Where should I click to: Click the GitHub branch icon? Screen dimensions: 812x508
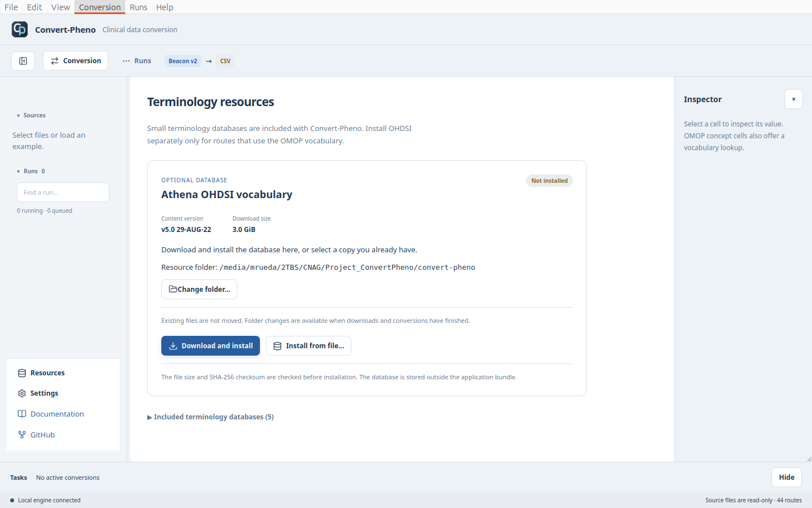(22, 435)
